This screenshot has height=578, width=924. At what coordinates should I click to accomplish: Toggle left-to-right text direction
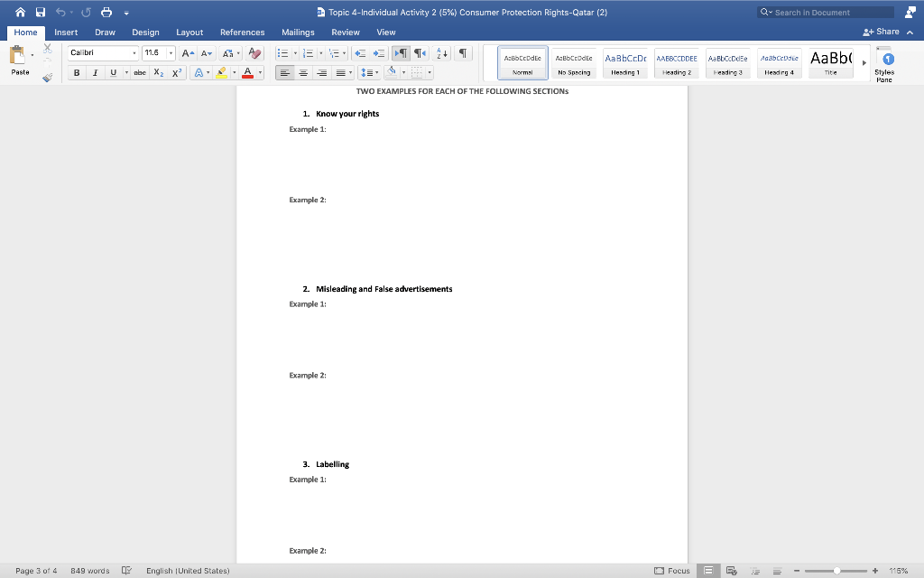(401, 53)
